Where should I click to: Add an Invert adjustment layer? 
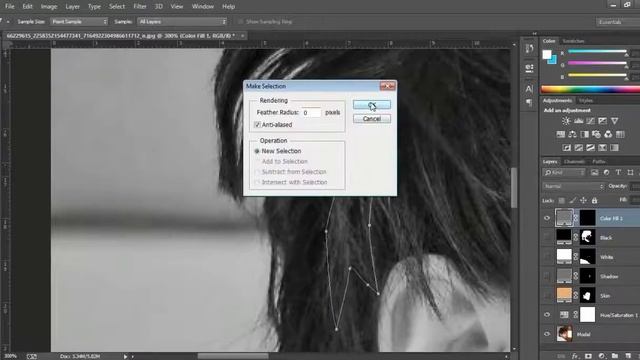point(567,147)
